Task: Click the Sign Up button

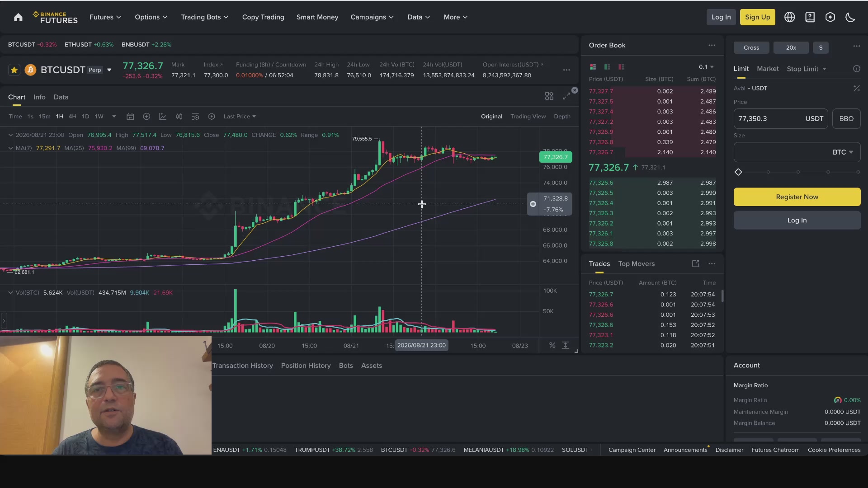Action: click(x=758, y=17)
